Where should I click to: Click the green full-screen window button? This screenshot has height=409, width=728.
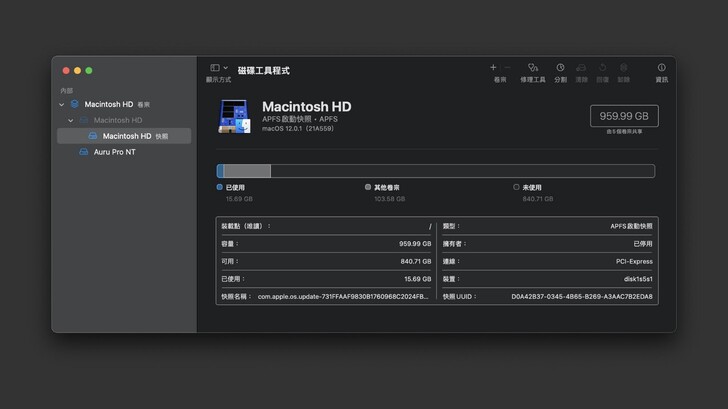pos(89,71)
